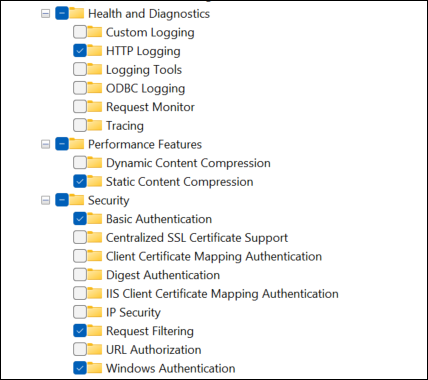Click the Request Filtering folder icon
This screenshot has width=428, height=380.
pyautogui.click(x=95, y=331)
